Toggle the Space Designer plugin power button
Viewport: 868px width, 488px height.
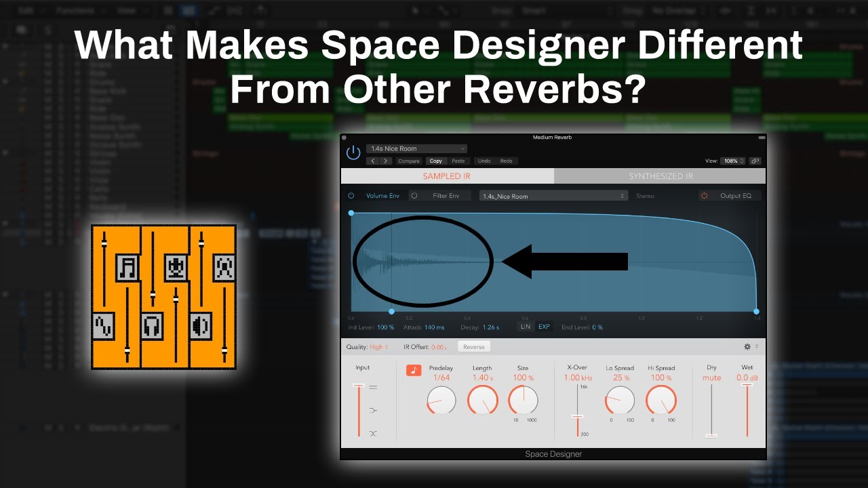[x=353, y=152]
